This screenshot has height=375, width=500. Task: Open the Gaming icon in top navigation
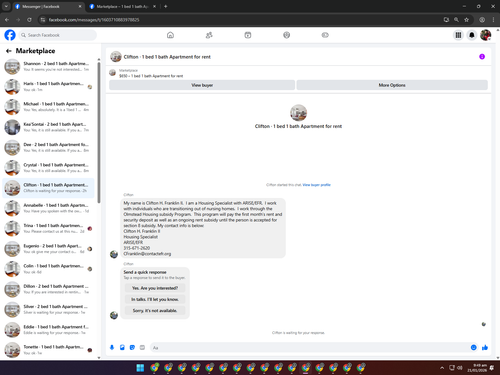(x=325, y=35)
